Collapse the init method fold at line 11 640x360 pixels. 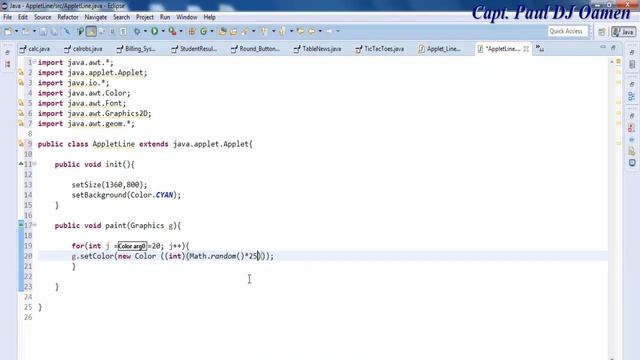click(34, 164)
